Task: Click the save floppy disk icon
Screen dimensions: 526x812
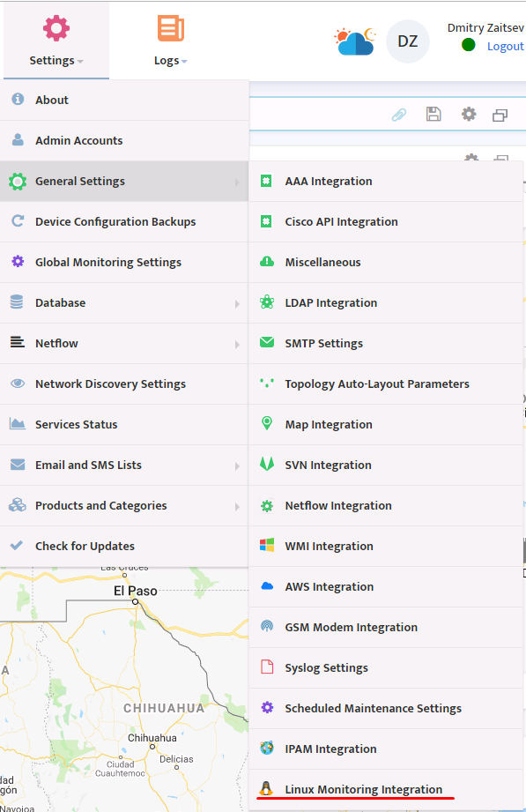Action: pyautogui.click(x=433, y=114)
